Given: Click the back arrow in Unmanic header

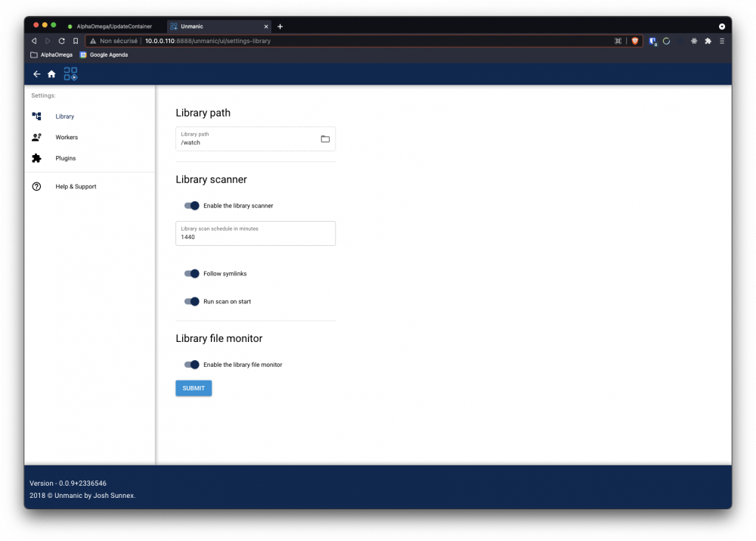Looking at the screenshot, I should (x=36, y=74).
